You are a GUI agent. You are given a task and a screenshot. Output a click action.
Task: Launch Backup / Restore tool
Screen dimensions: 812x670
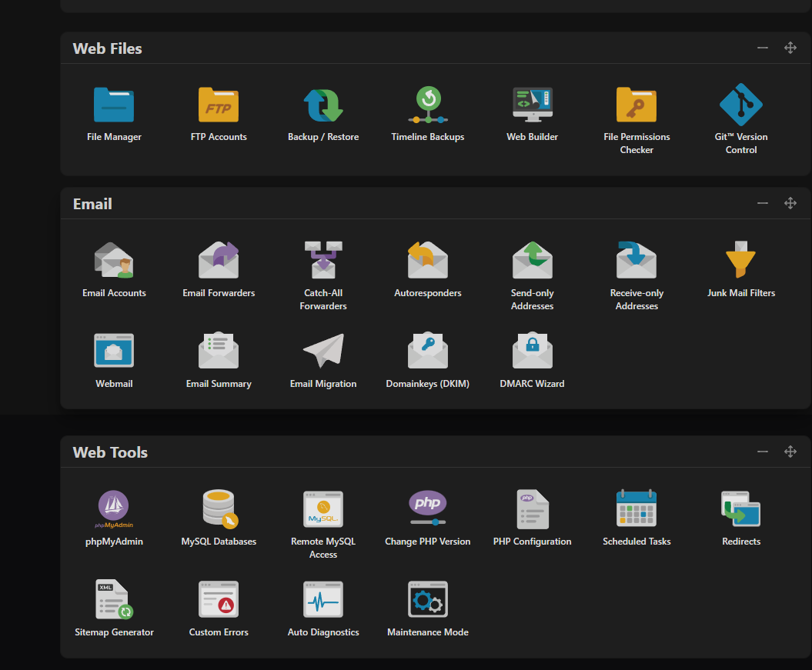[323, 105]
